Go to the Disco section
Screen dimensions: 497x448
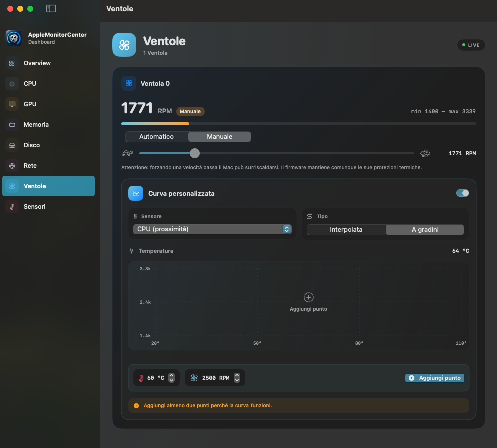(48, 145)
